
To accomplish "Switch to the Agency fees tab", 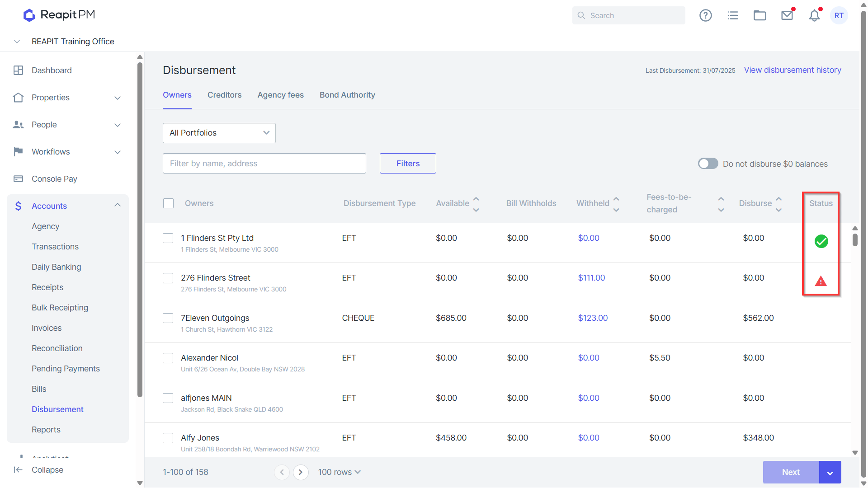I will 280,95.
